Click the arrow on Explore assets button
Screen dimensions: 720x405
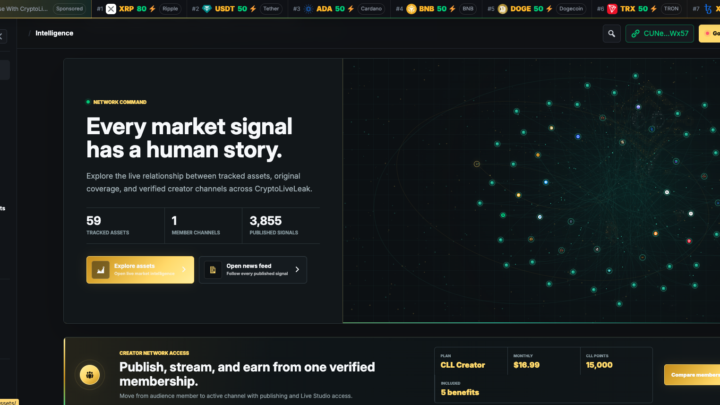(x=184, y=270)
